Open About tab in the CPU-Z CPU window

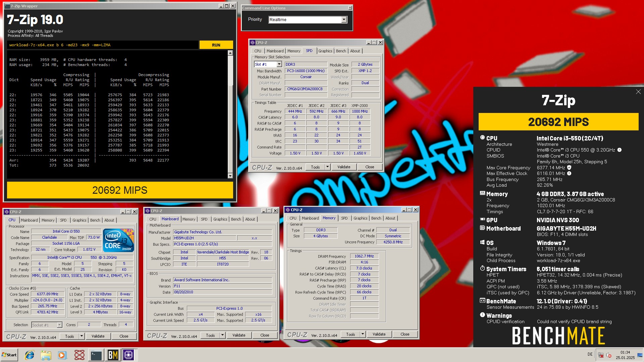click(109, 220)
